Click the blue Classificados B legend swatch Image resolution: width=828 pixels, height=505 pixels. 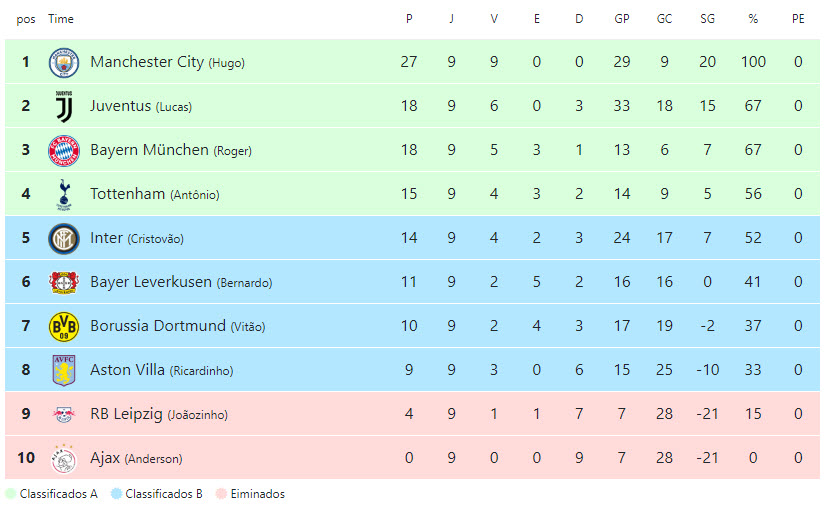(x=116, y=494)
